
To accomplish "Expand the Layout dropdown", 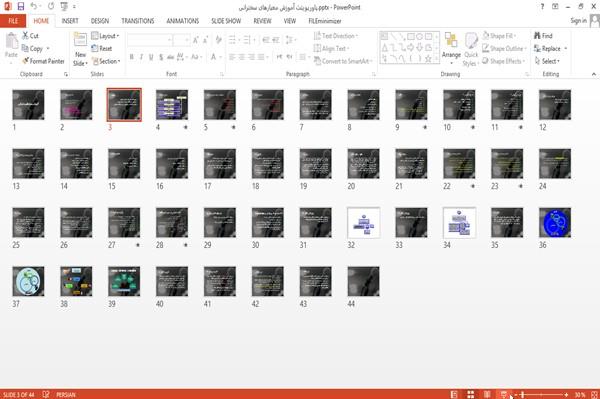I will click(x=105, y=36).
